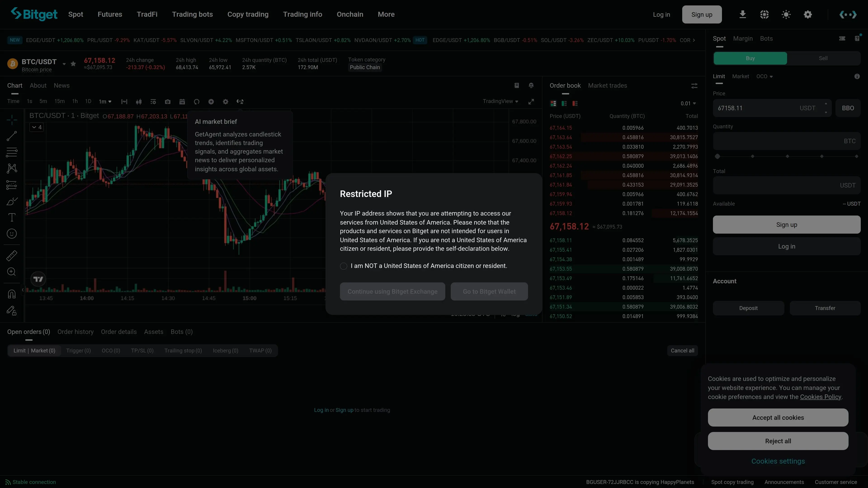Viewport: 868px width, 488px height.
Task: Open the language/globe selector in header
Action: pos(764,14)
